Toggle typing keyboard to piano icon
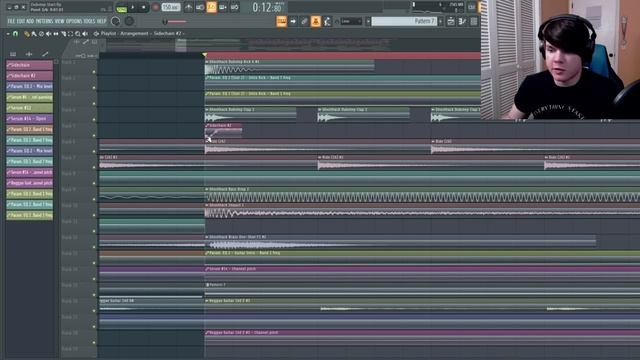Screen dimensions: 640x360 click(x=281, y=21)
